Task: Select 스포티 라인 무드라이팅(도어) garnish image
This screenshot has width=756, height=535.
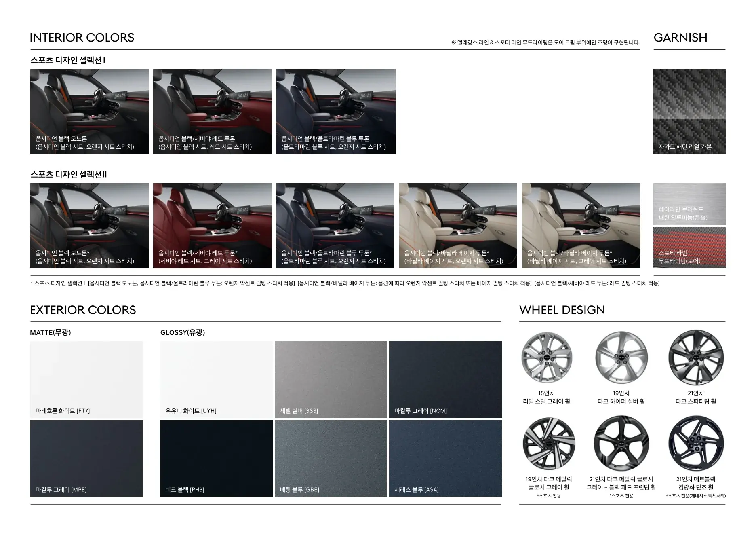Action: [x=689, y=247]
